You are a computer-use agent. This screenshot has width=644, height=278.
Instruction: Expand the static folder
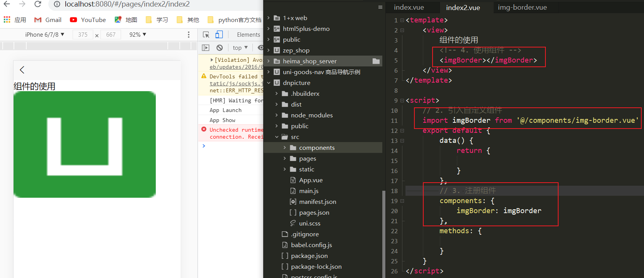tap(285, 169)
